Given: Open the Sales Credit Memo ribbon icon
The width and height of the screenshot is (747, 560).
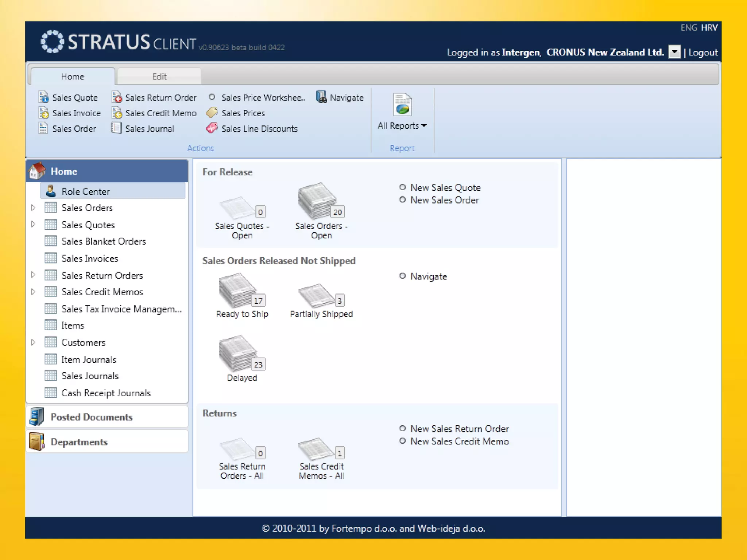Looking at the screenshot, I should [x=117, y=113].
